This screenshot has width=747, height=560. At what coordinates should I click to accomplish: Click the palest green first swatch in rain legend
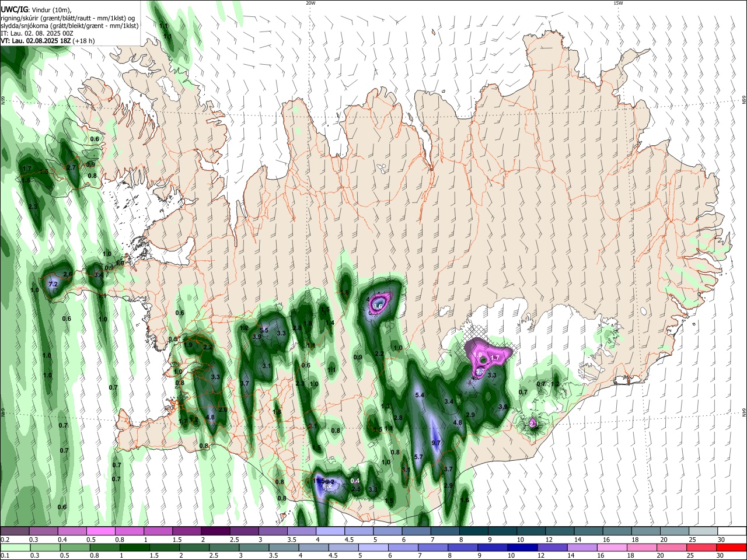pyautogui.click(x=15, y=548)
